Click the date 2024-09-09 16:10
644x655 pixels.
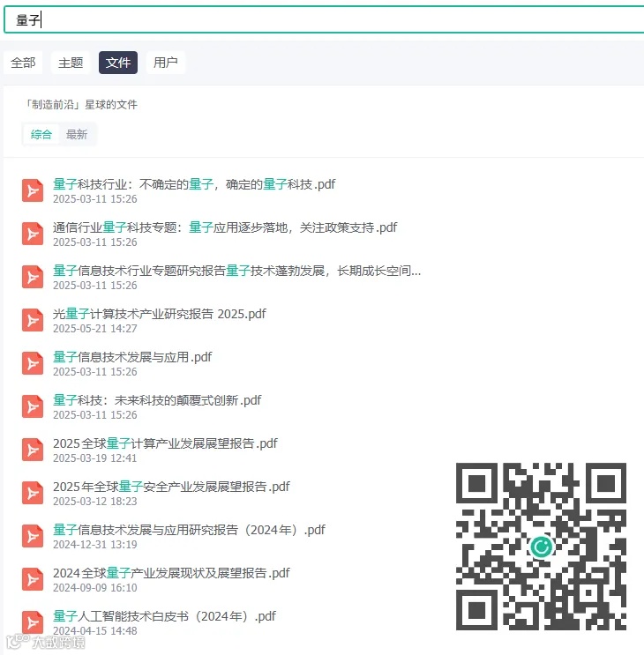(95, 588)
